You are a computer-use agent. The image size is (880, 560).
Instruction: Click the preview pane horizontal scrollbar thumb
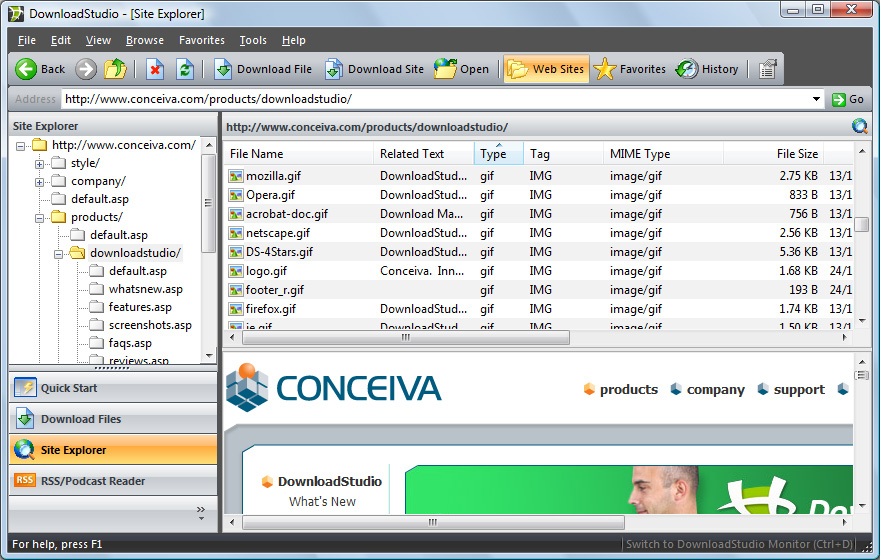(433, 522)
